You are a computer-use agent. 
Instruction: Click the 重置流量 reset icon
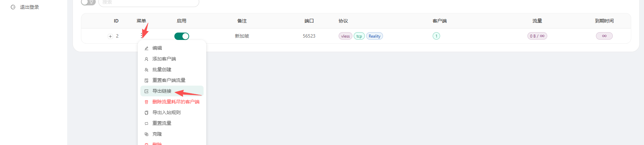pos(146,124)
